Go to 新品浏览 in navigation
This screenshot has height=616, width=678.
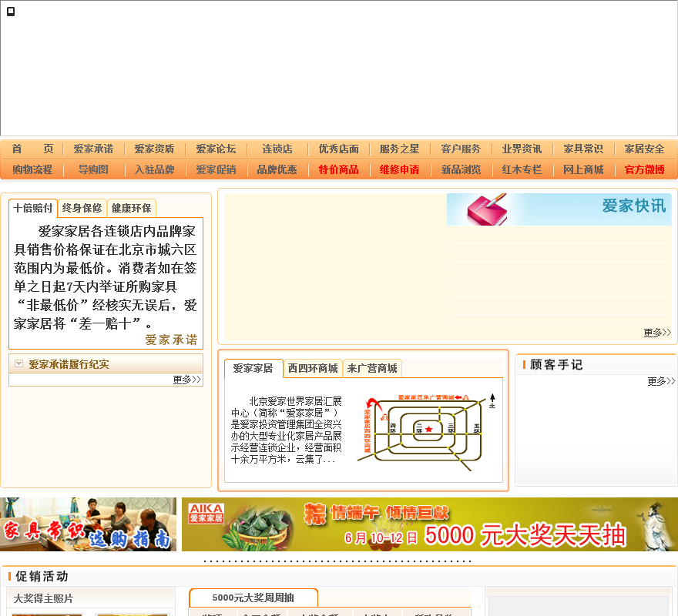(461, 169)
